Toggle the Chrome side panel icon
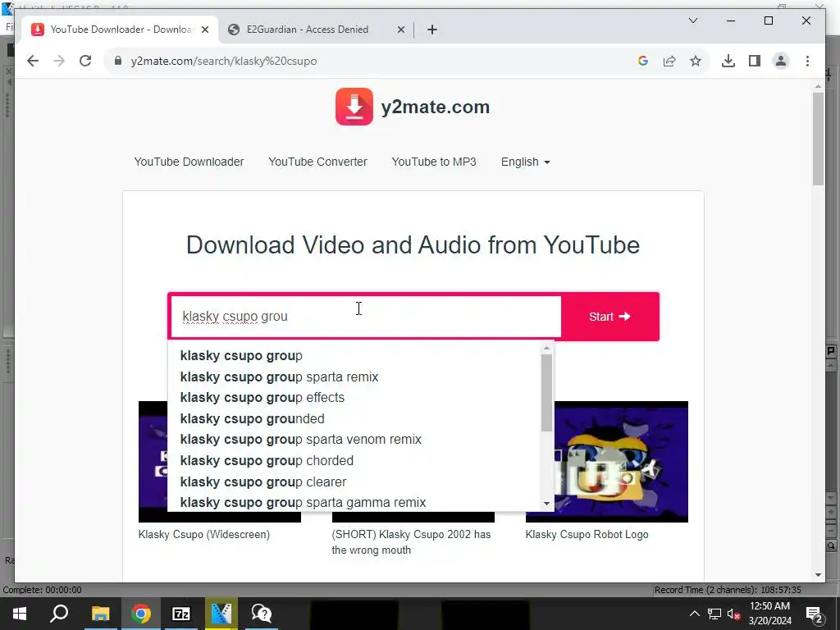The height and width of the screenshot is (630, 840). [755, 61]
